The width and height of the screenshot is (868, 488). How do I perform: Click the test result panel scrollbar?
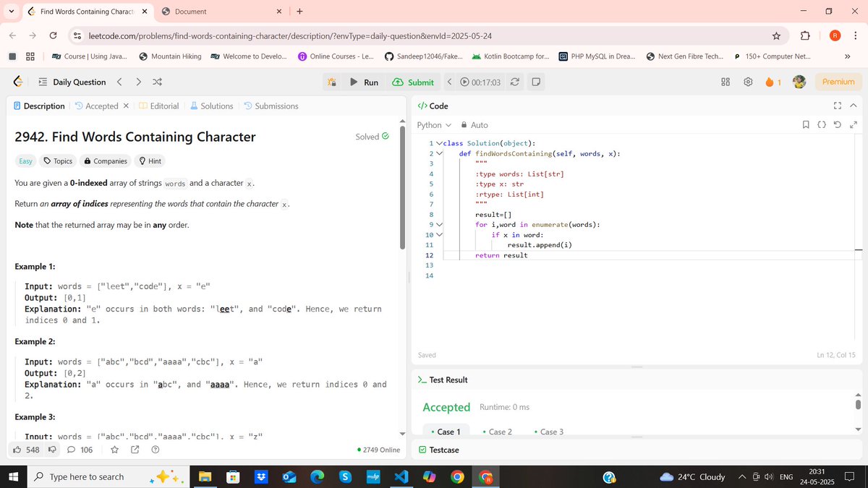[858, 404]
